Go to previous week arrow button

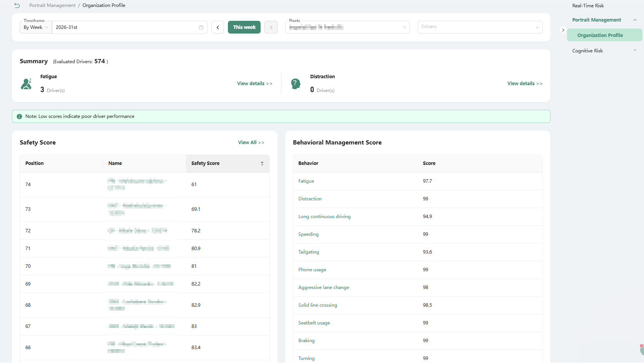point(217,27)
